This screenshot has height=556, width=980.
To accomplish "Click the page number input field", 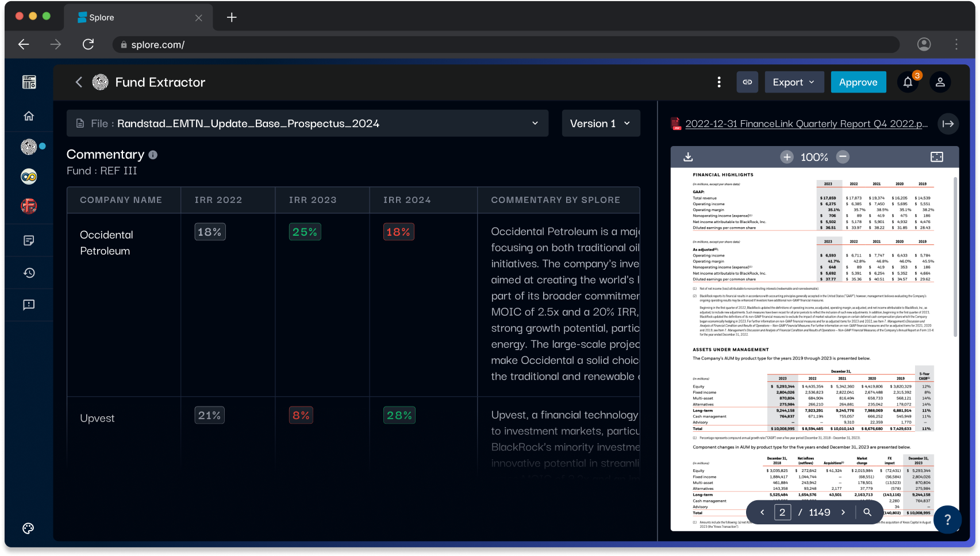I will point(782,512).
